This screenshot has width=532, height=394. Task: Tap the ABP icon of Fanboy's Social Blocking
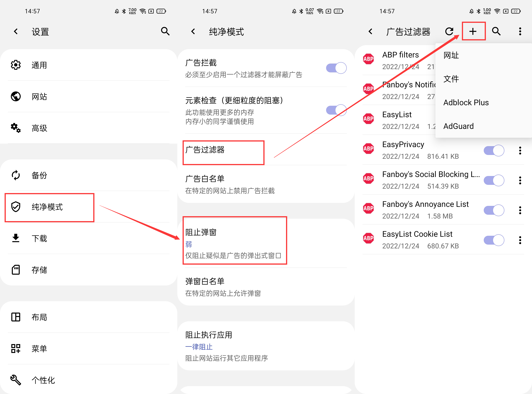pyautogui.click(x=368, y=178)
